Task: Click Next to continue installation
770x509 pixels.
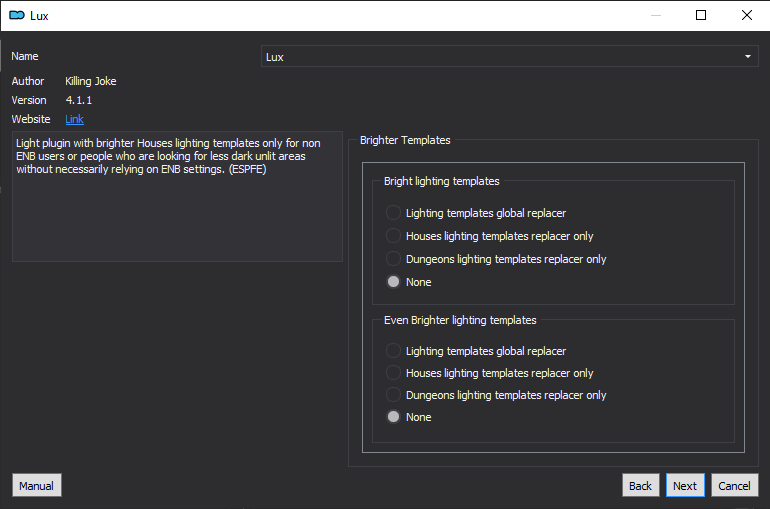Action: click(x=685, y=485)
